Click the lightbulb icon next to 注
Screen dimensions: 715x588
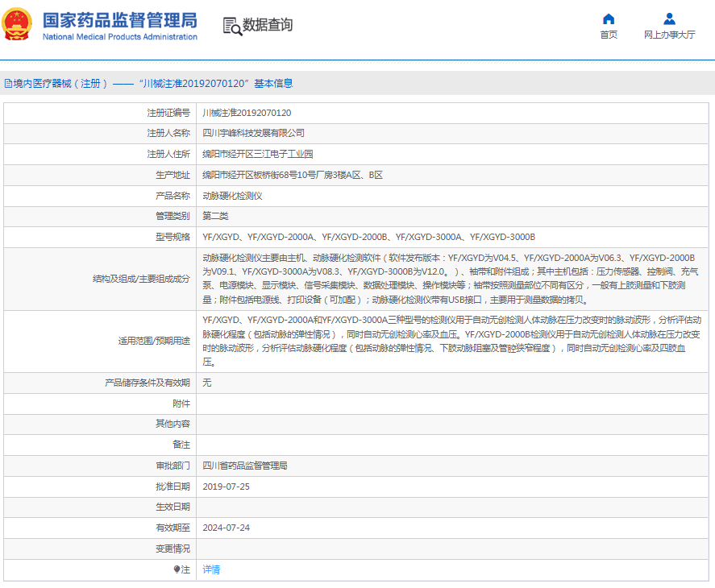click(177, 569)
